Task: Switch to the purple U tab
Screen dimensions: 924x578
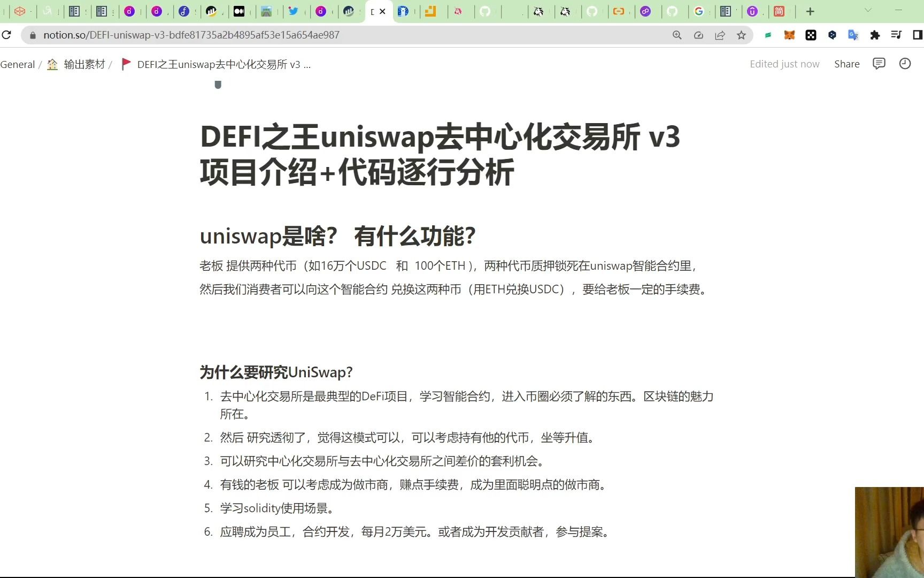Action: click(752, 11)
